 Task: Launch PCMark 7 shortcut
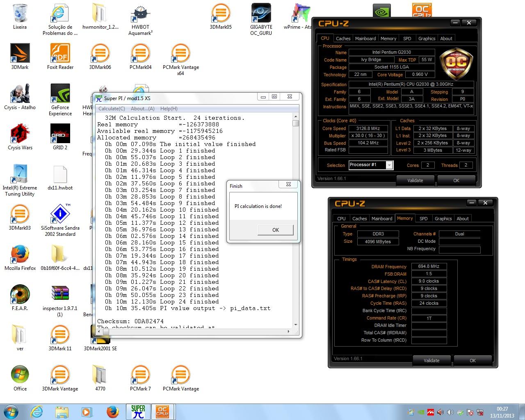140,379
